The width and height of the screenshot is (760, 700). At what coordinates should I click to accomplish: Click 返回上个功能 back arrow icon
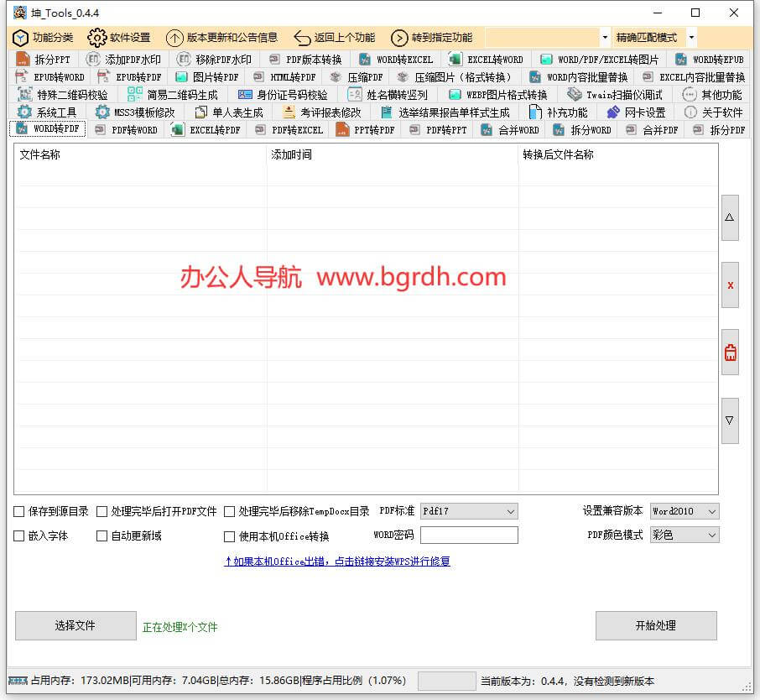(x=302, y=38)
